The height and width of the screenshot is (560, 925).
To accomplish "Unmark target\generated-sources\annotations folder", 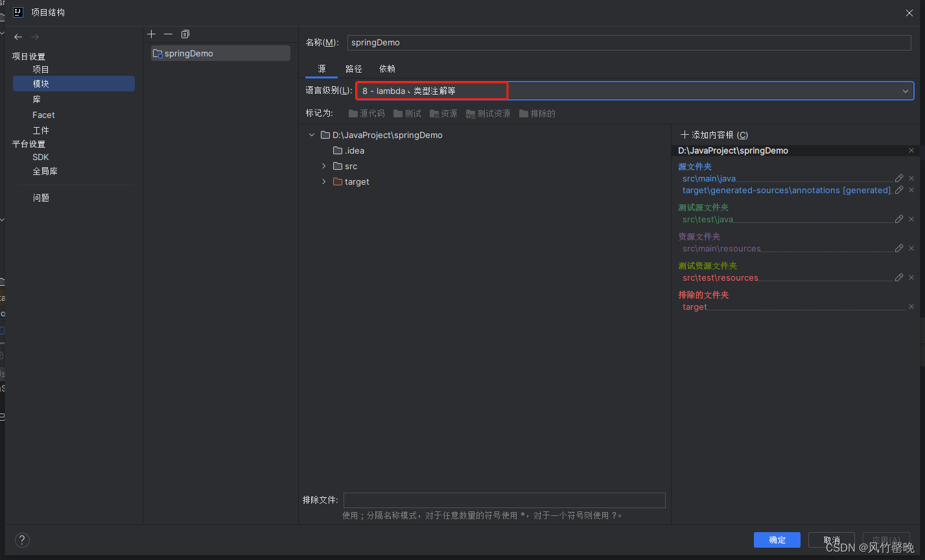I will point(911,190).
